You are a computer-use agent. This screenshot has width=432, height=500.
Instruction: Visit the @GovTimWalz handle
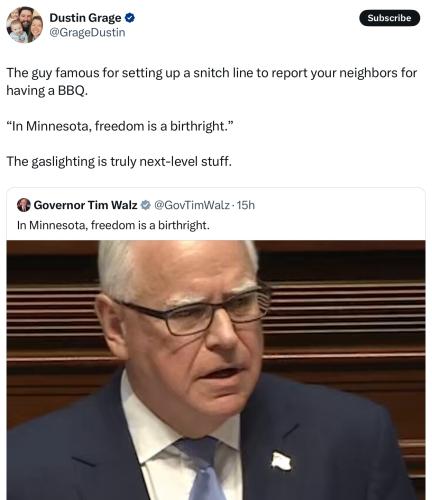point(192,205)
